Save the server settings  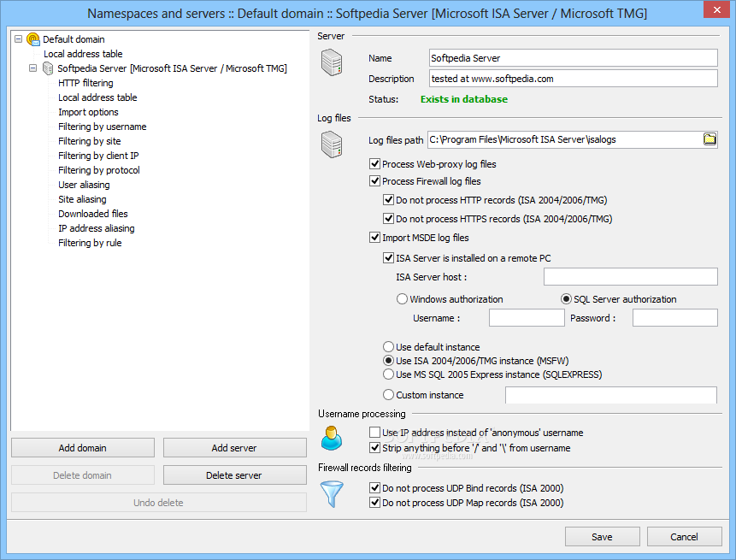click(603, 537)
